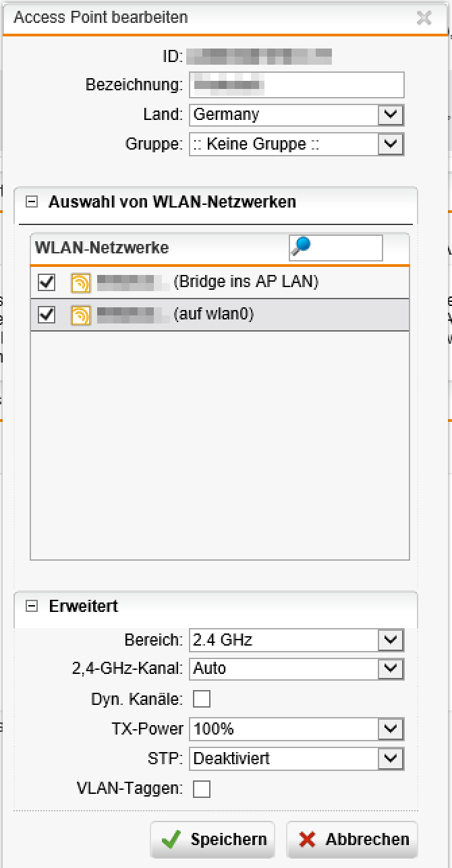The width and height of the screenshot is (452, 868).
Task: Click the WLAN icon of the wlan0 network
Action: [80, 315]
